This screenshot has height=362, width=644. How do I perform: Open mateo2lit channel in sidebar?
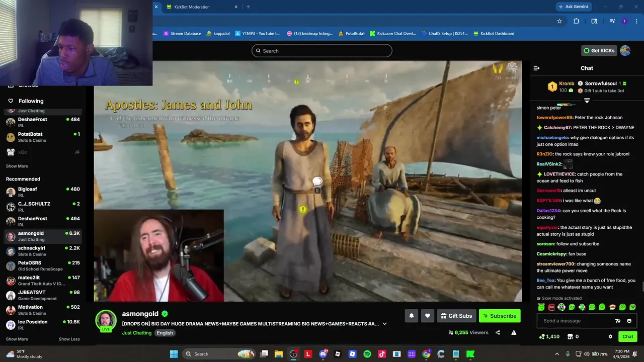(x=43, y=281)
